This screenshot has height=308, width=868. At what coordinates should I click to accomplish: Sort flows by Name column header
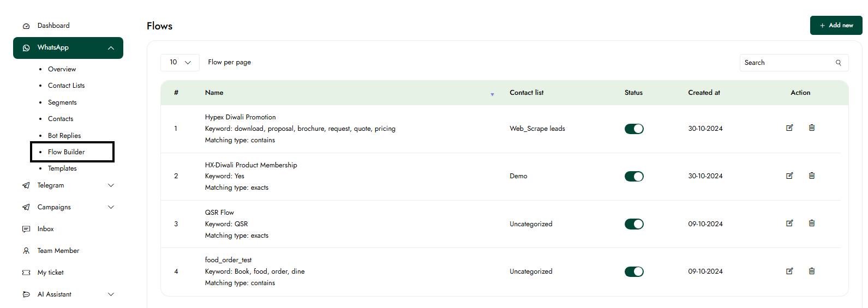(x=214, y=93)
